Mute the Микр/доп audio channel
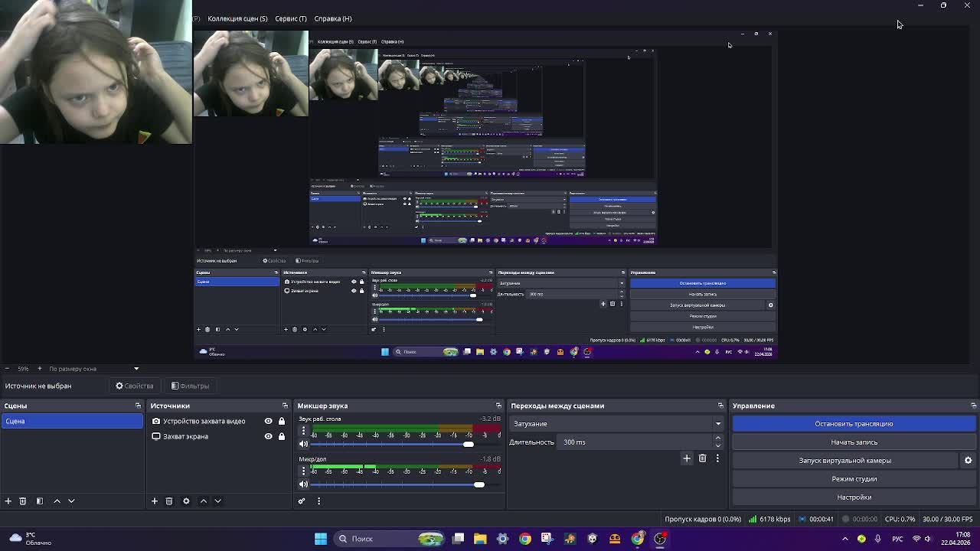This screenshot has width=980, height=551. [x=303, y=484]
